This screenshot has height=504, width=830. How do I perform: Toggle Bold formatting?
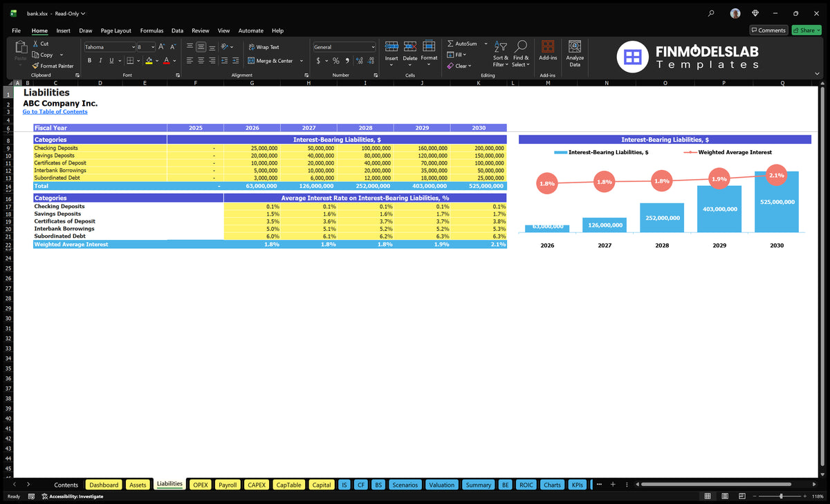[x=90, y=61]
